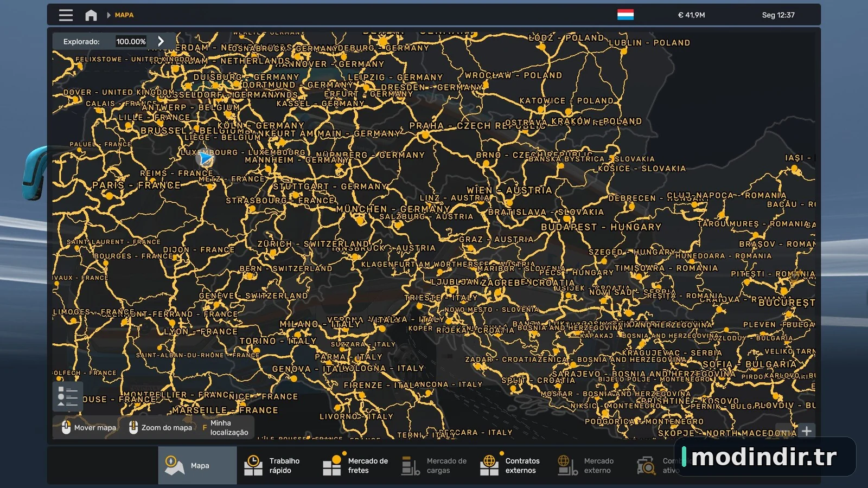Click the Zoom do mapa hint

coord(161,428)
